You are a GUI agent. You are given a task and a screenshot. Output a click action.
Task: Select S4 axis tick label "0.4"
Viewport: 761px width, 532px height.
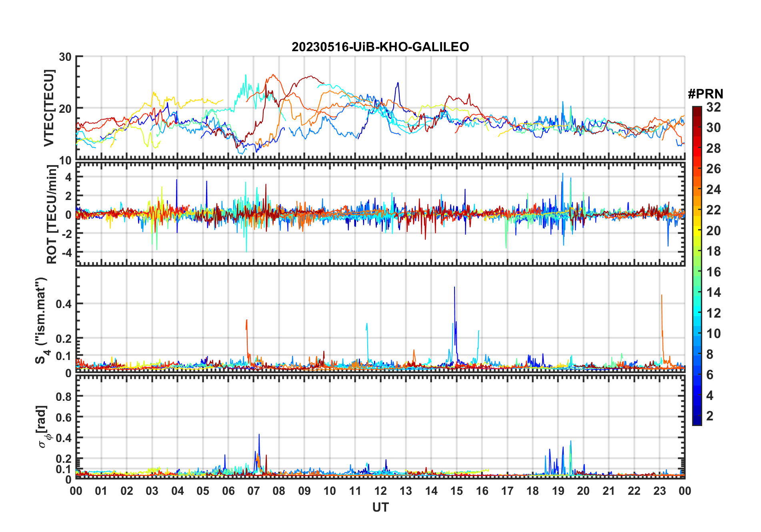coord(64,304)
